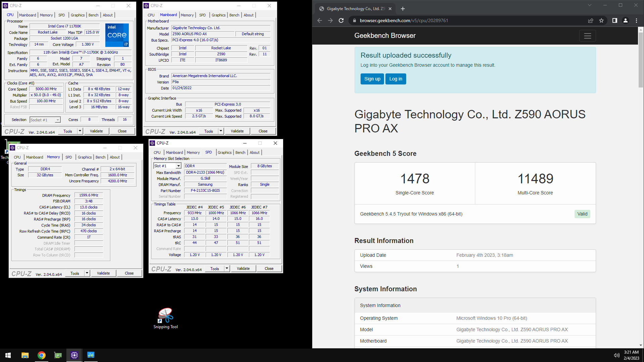This screenshot has height=362, width=644.
Task: Expand Tools dropdown arrow in CPU window
Action: coord(80,131)
